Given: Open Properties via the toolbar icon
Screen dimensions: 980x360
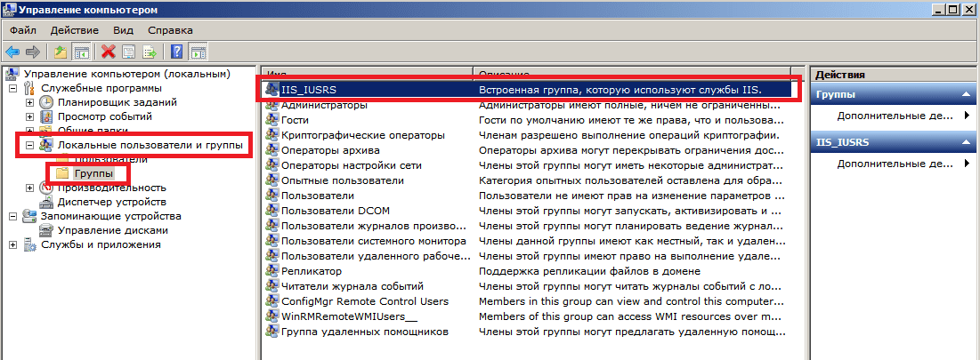Looking at the screenshot, I should (129, 52).
